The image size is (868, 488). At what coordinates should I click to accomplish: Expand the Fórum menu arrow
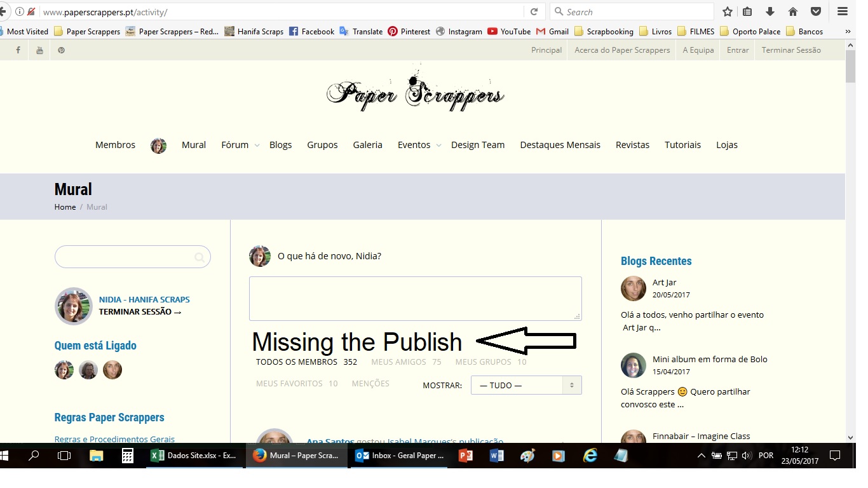[257, 146]
